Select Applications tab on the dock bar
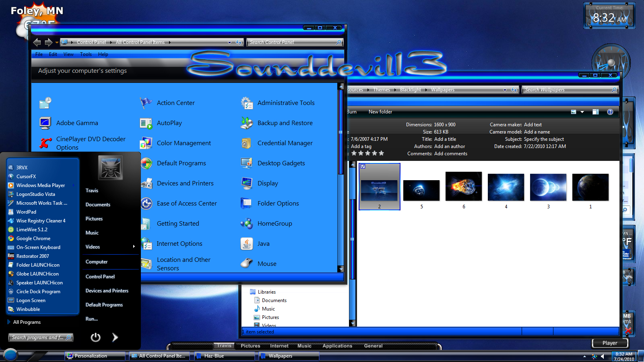 pyautogui.click(x=337, y=346)
